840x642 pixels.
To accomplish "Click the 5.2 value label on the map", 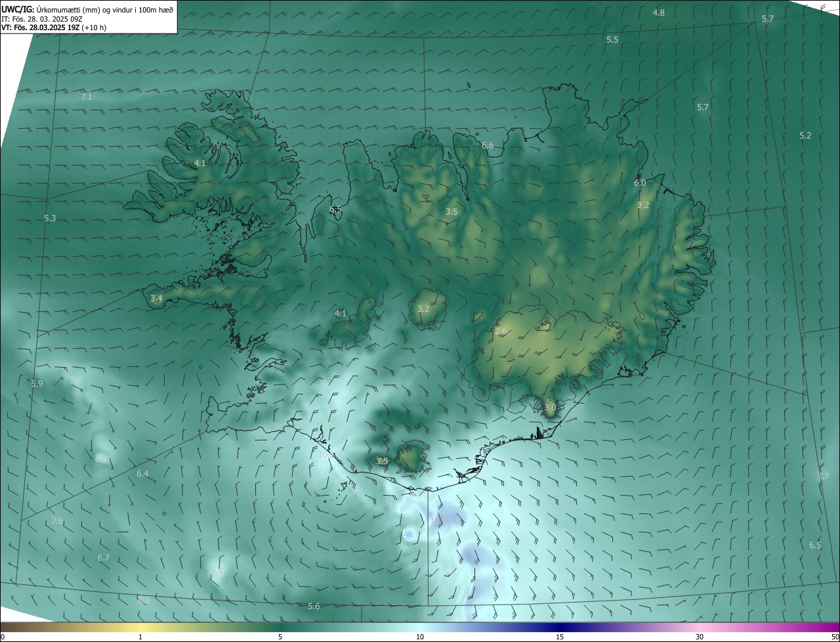I will [805, 136].
